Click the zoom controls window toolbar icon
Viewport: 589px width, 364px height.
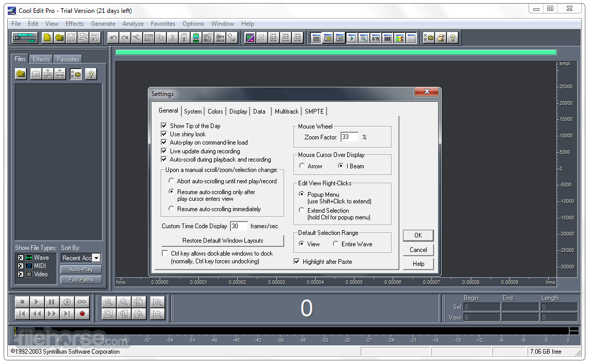click(364, 38)
